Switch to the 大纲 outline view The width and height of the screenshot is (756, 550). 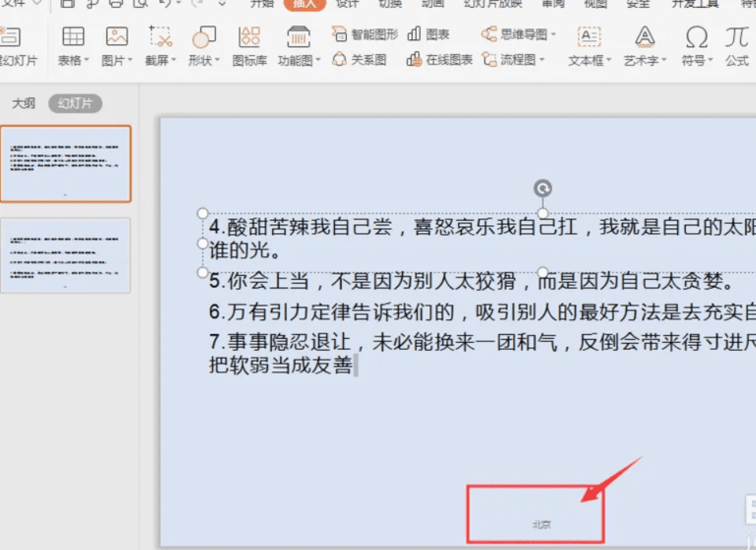coord(22,102)
